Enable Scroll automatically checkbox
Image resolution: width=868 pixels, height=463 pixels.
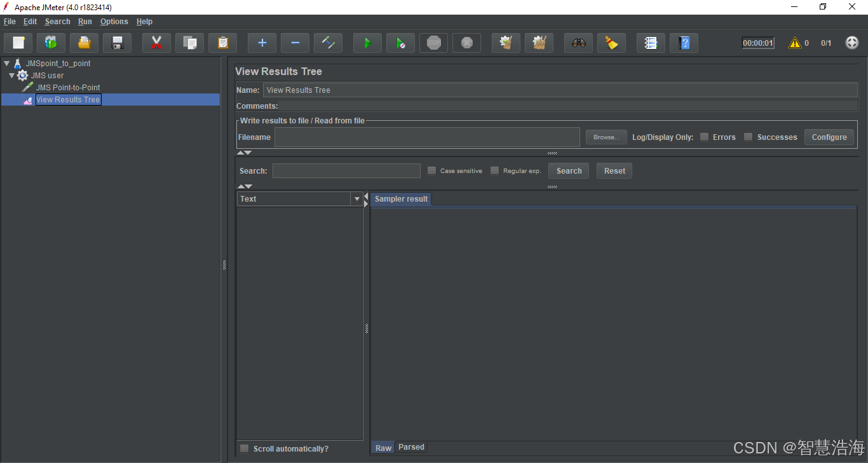click(244, 448)
